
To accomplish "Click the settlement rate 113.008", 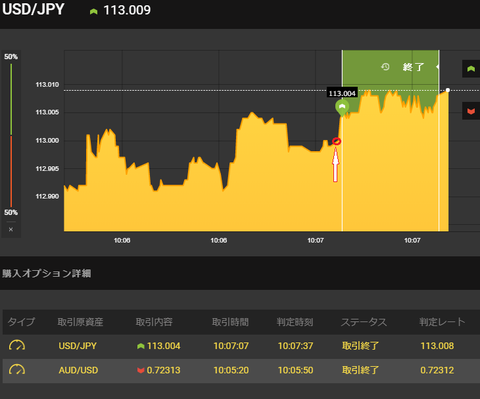I will 437,346.
